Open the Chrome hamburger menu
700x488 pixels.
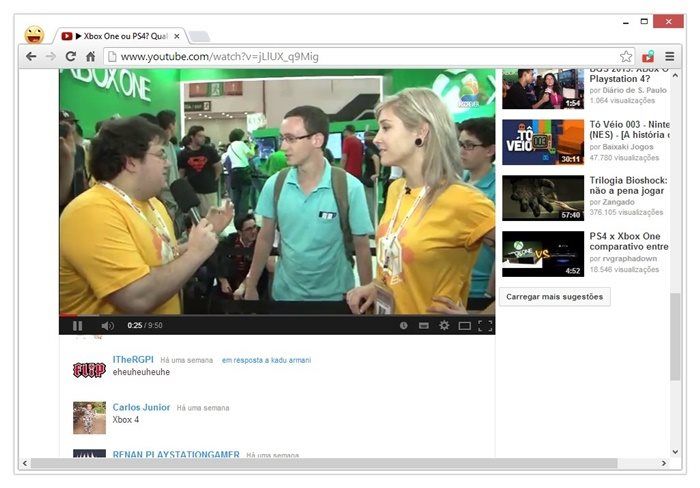(x=670, y=57)
